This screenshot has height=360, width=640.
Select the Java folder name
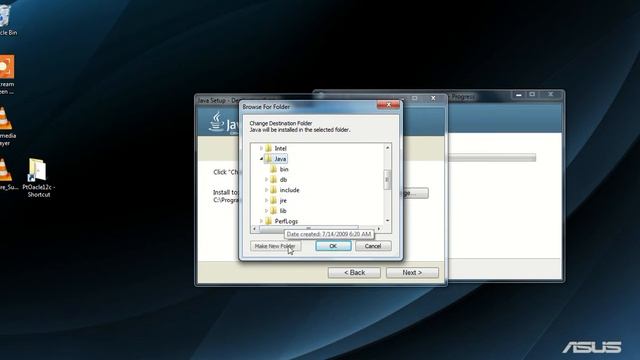(280, 159)
